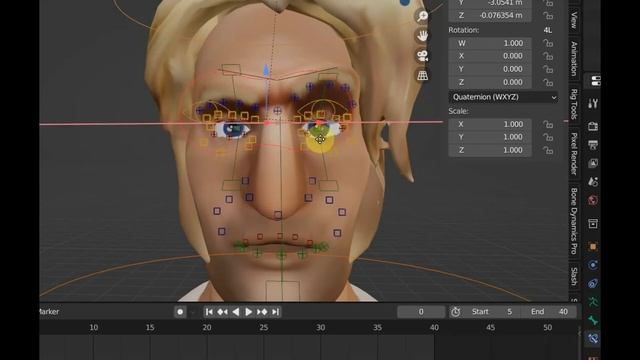Toggle use preview range stopwatch icon
Screen dimensions: 640x360
click(x=456, y=312)
